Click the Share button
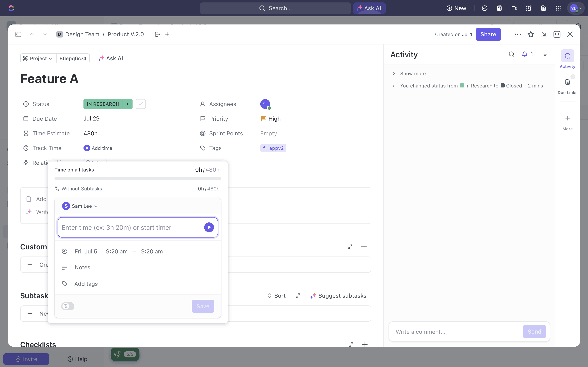Image resolution: width=588 pixels, height=367 pixels. 488,34
